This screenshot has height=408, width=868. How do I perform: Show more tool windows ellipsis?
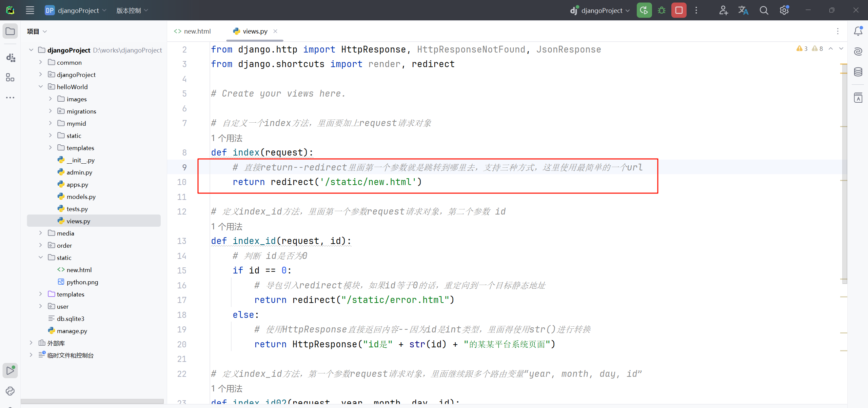10,98
